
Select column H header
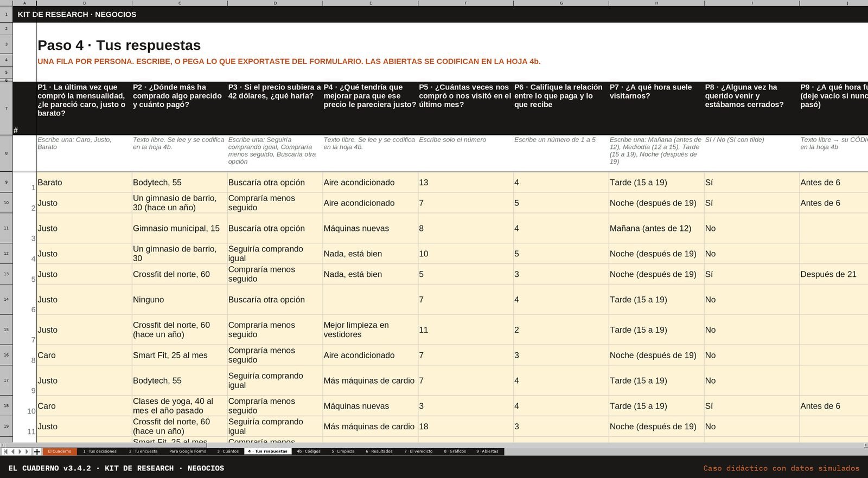coord(656,3)
